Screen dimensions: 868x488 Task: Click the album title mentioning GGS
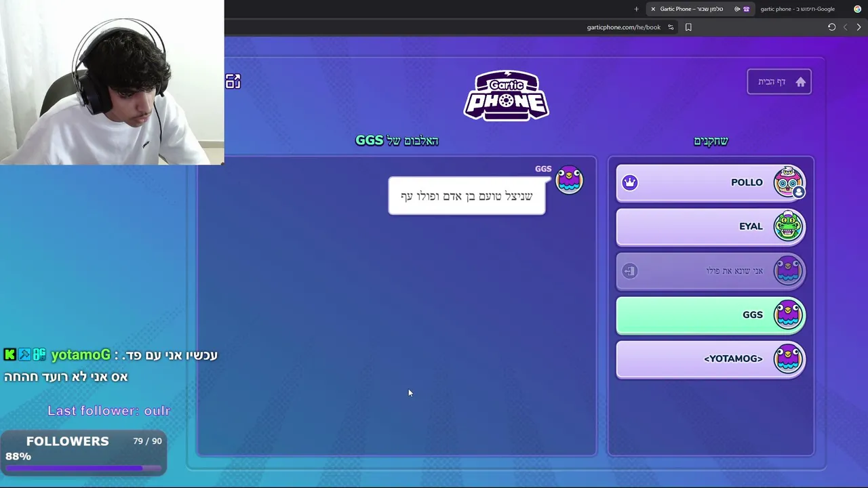point(397,140)
